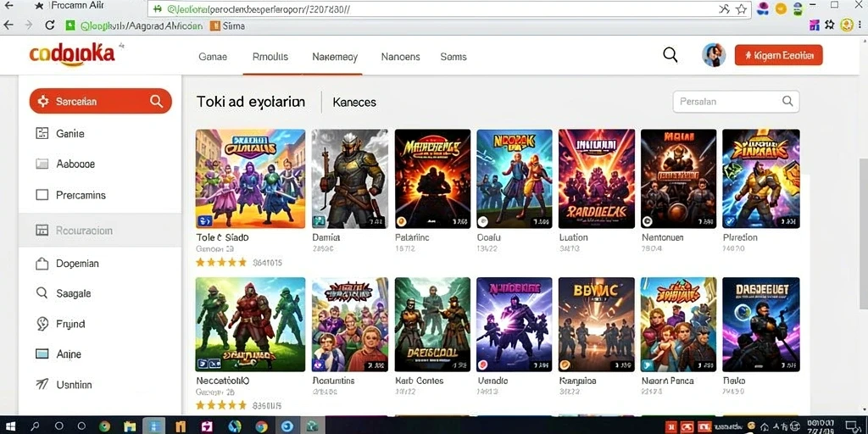The image size is (868, 434).
Task: Click the browser back arrow
Action: 8,25
